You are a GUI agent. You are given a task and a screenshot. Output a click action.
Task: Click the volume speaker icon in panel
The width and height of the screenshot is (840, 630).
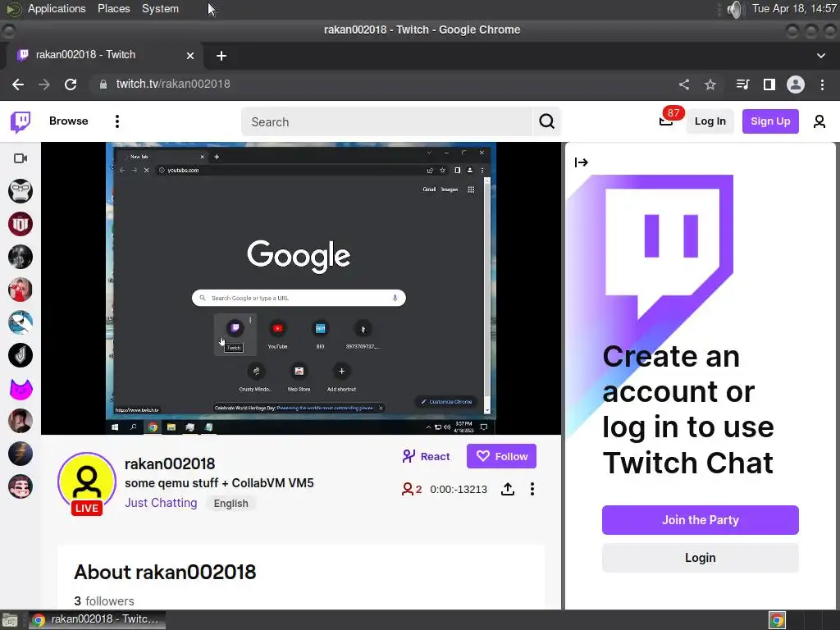pyautogui.click(x=736, y=9)
